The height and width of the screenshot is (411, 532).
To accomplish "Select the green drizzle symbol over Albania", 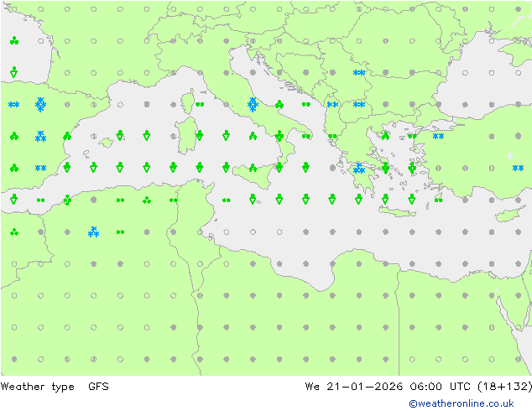I will point(332,137).
